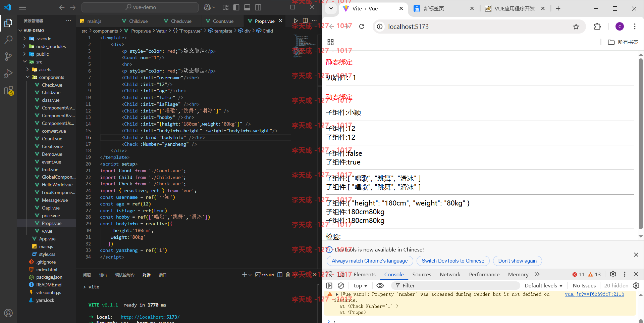Open Chrome extensions puzzle menu
The height and width of the screenshot is (323, 644).
(x=597, y=27)
